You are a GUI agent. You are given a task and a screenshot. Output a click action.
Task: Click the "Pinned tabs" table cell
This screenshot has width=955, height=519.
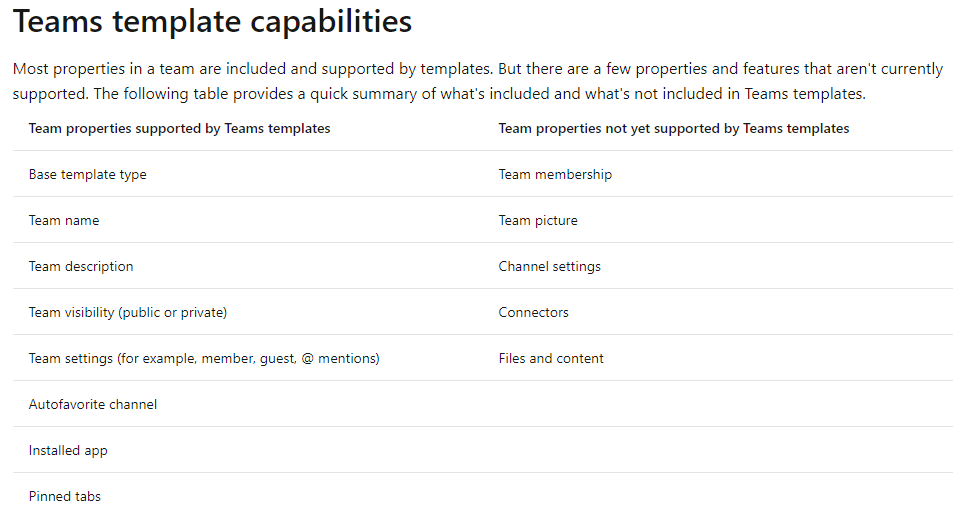point(64,496)
